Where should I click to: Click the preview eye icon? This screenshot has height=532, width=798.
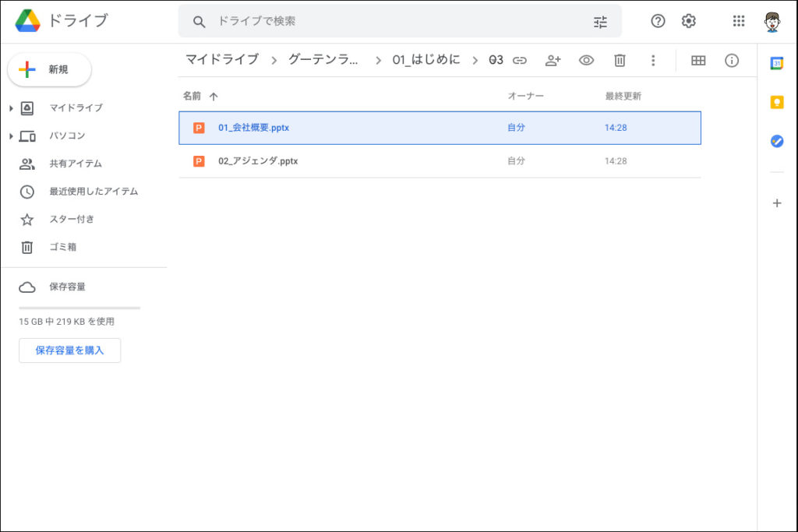[x=586, y=60]
